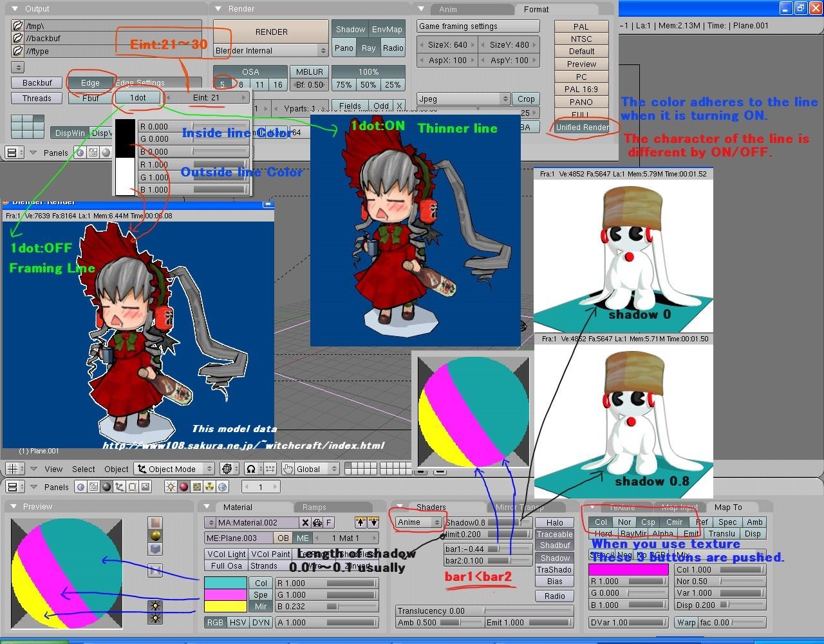The image size is (824, 644).
Task: Set material preview to sphere shape
Action: [x=155, y=536]
